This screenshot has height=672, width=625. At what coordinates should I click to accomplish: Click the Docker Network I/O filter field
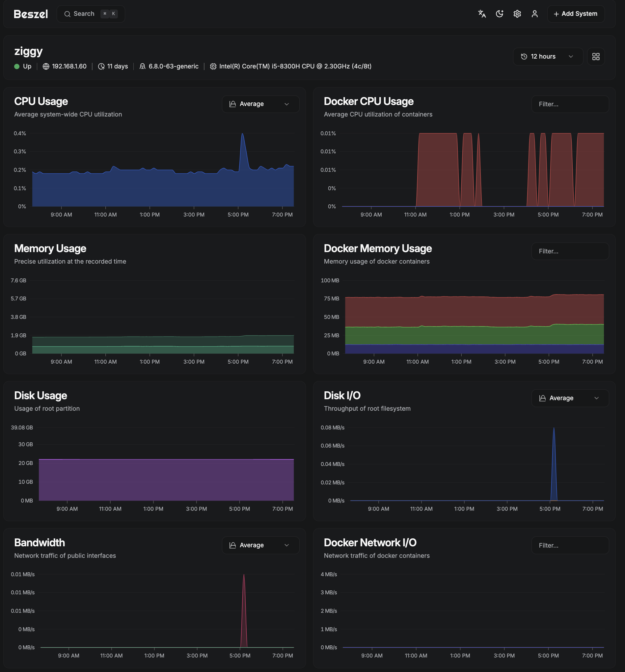tap(570, 545)
